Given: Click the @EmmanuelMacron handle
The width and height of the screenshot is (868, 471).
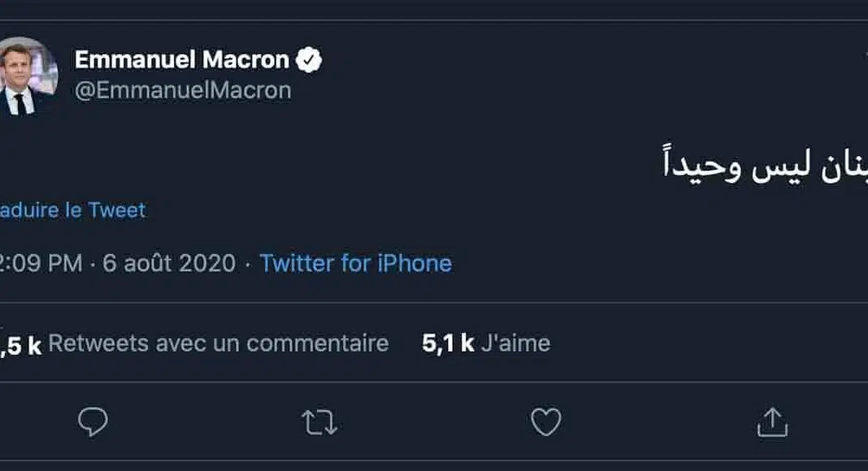Looking at the screenshot, I should click(x=183, y=90).
